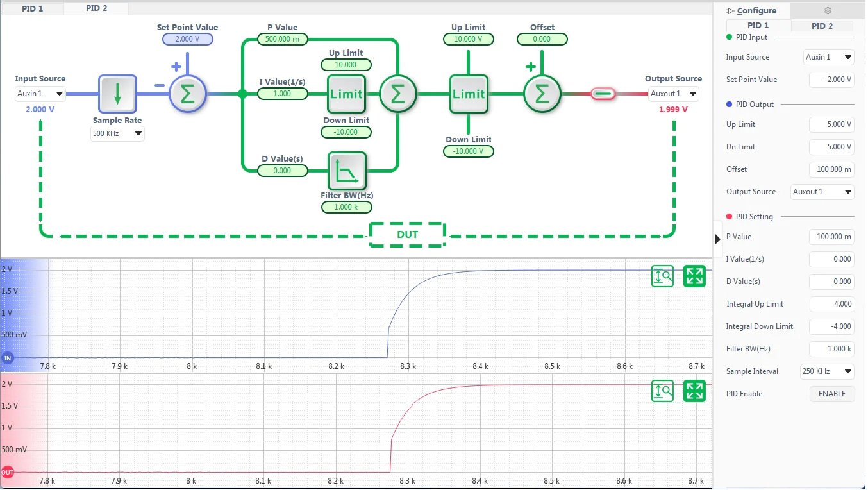Click the integral Limit block
This screenshot has height=490, width=868.
(x=346, y=94)
